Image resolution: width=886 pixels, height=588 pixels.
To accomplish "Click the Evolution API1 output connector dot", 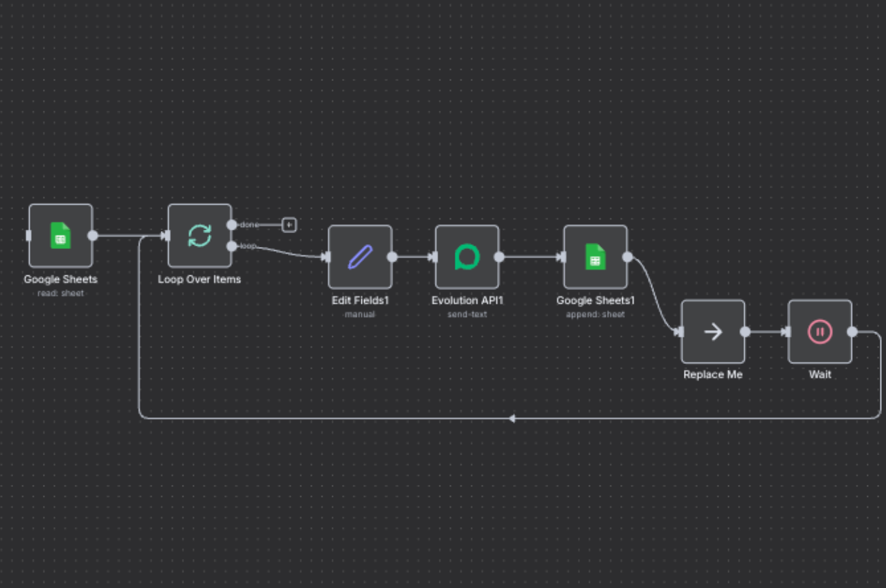I will pyautogui.click(x=499, y=257).
